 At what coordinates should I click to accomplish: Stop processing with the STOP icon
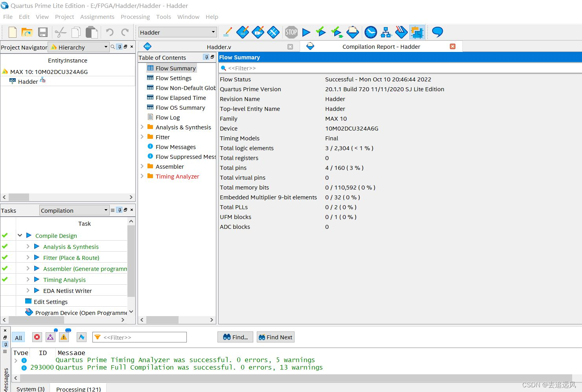click(291, 32)
